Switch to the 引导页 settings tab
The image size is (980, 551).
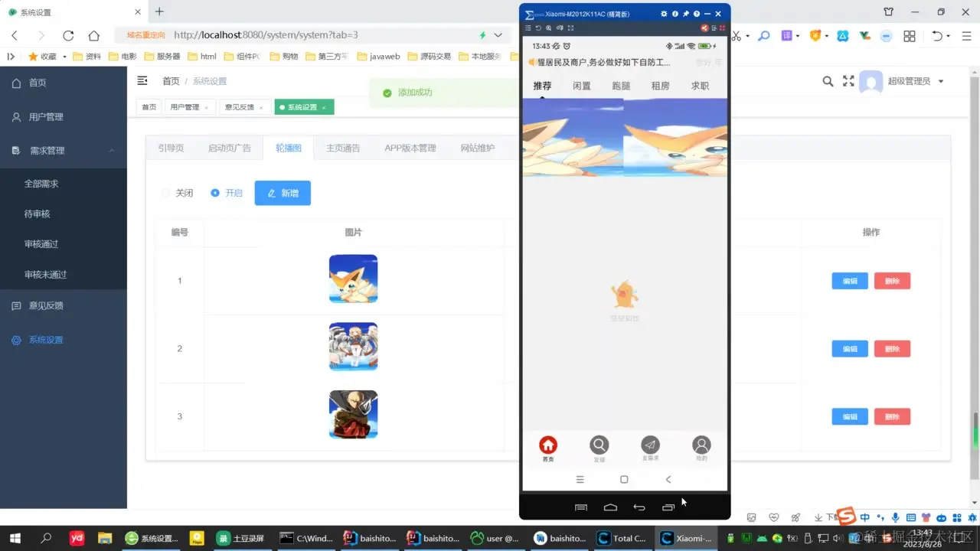[171, 148]
